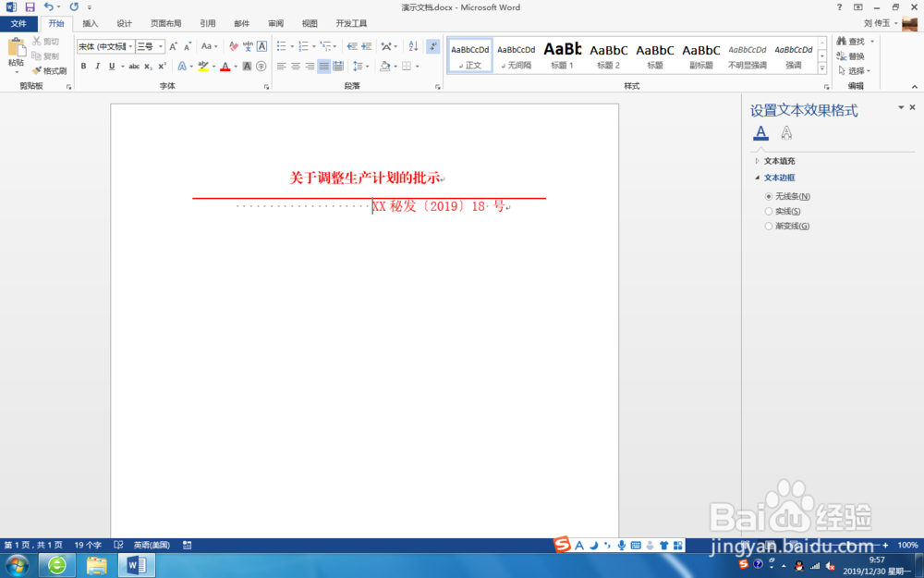The width and height of the screenshot is (924, 578).
Task: Choose the 实线 line option
Action: 770,211
